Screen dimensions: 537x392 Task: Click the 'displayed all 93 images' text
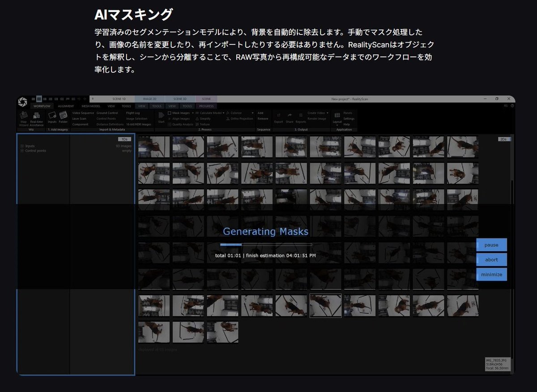pyautogui.click(x=158, y=350)
